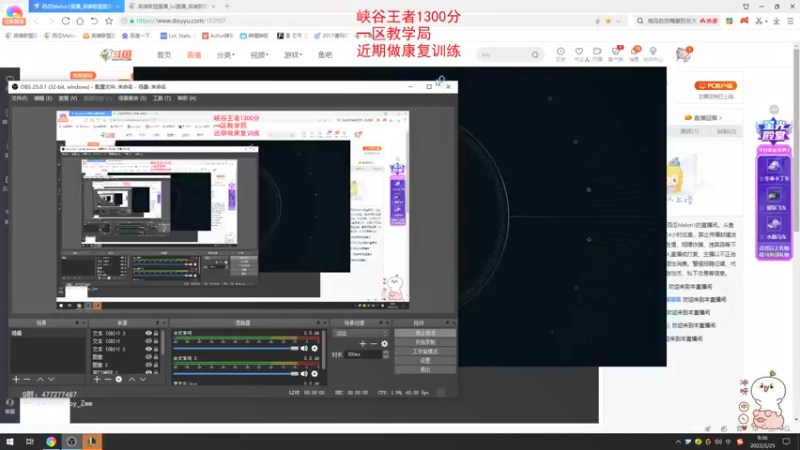800x450 pixels.
Task: Mute second desktop audio speaker icon
Action: pyautogui.click(x=304, y=374)
